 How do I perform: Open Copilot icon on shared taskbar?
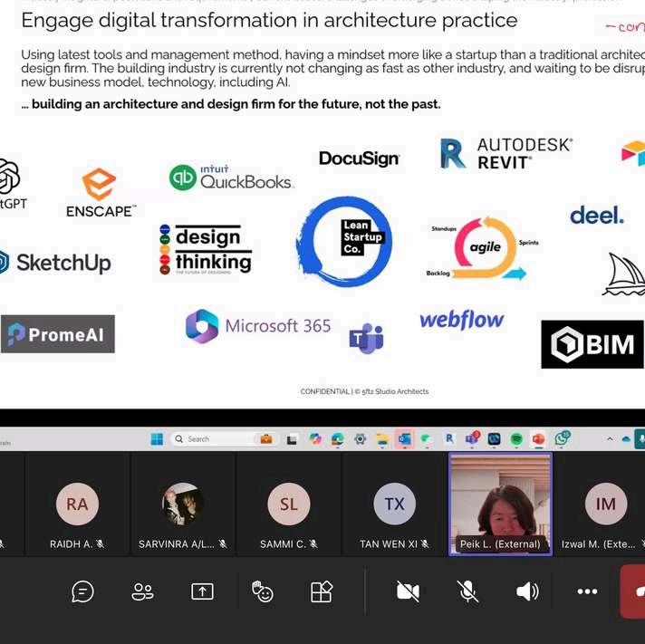(315, 439)
